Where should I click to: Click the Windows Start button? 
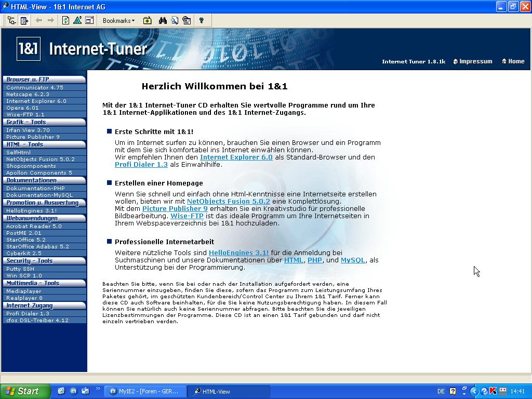(x=25, y=391)
